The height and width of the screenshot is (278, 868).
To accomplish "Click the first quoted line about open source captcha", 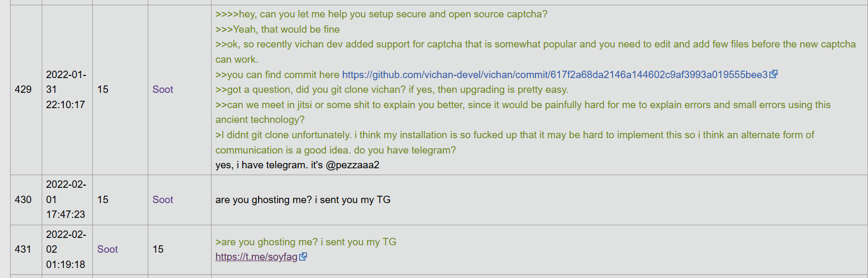I will 381,14.
